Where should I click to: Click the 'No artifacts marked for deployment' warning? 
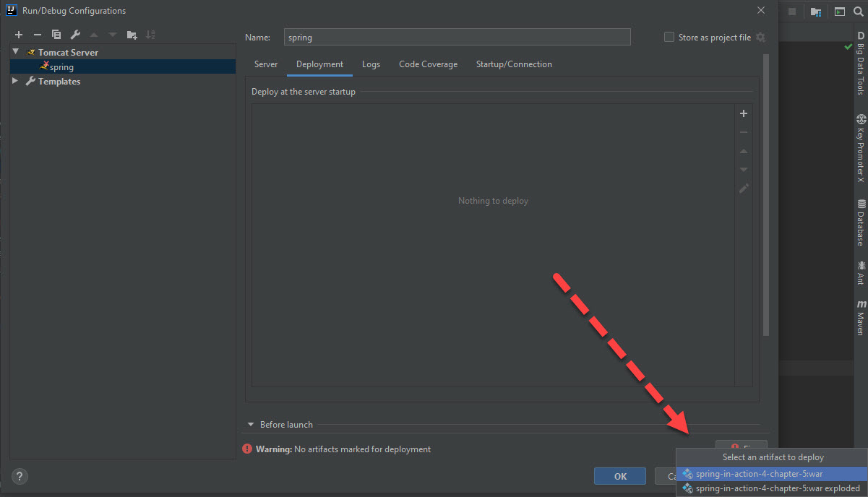tap(362, 449)
